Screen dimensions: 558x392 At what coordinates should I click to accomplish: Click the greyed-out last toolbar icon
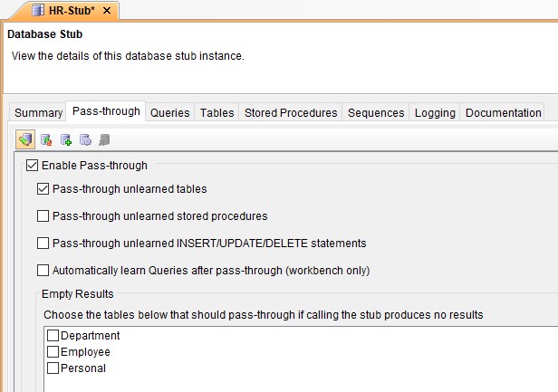104,139
